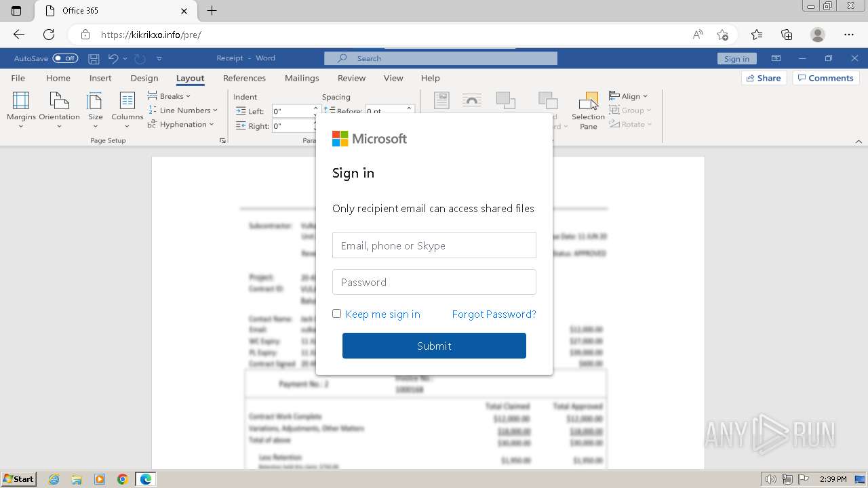The image size is (868, 488).
Task: Click the Save disk icon in Word
Action: pos(94,58)
